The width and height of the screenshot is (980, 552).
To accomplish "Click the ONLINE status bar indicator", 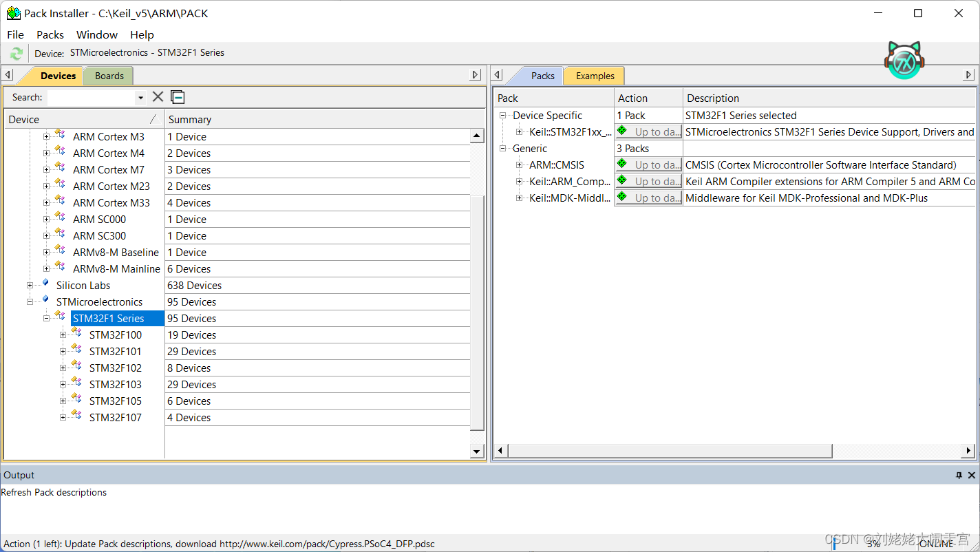I will pyautogui.click(x=937, y=544).
